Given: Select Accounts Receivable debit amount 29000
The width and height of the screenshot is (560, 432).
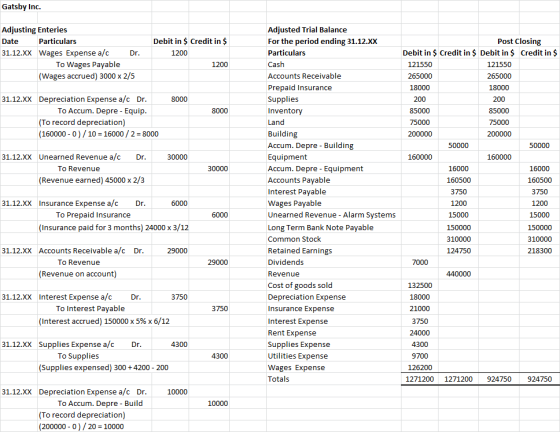Looking at the screenshot, I should (x=178, y=251).
